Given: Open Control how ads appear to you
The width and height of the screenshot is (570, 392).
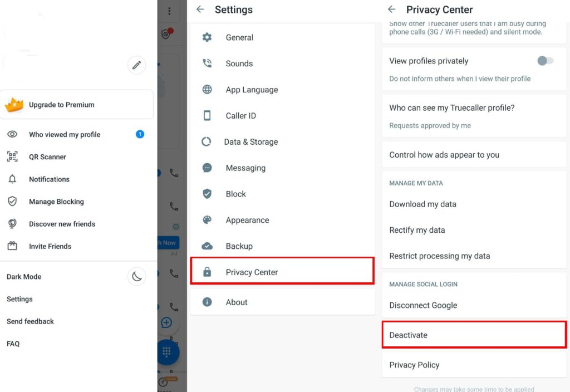Looking at the screenshot, I should click(474, 155).
